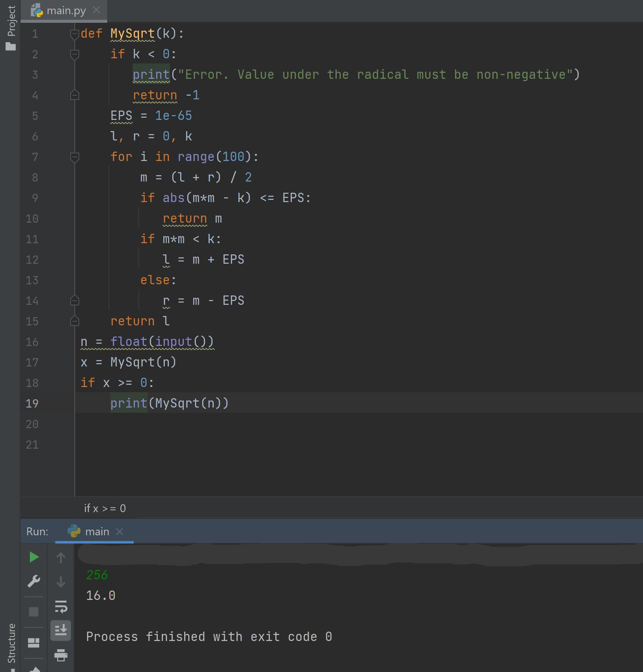The image size is (643, 672).
Task: Click the 'if x >= 0' breadcrumb
Action: tap(105, 508)
